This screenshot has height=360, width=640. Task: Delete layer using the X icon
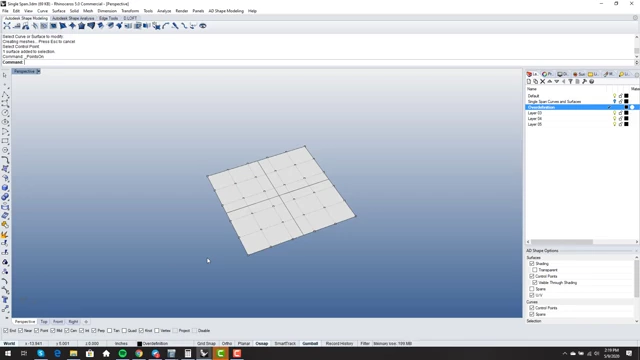point(542,82)
